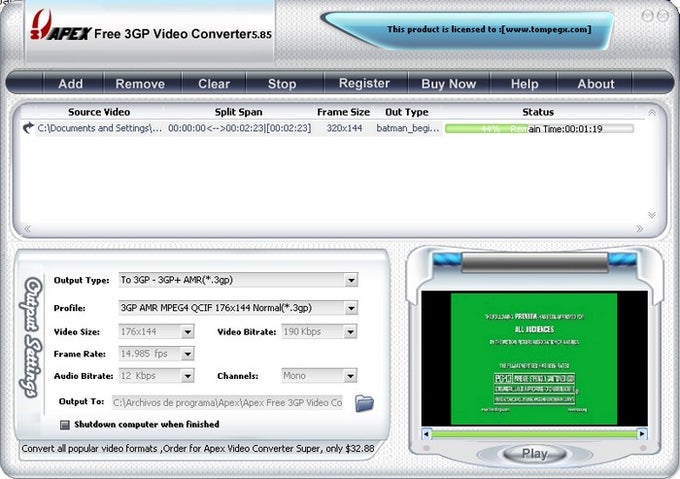Image resolution: width=680 pixels, height=479 pixels.
Task: Open the Video Bitrate dropdown
Action: coord(350,332)
